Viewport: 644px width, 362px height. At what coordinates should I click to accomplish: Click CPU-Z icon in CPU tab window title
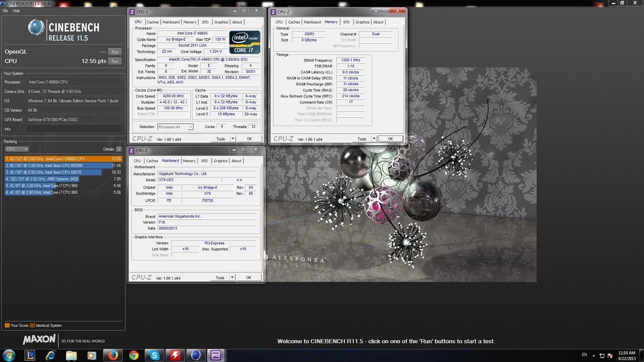click(x=132, y=12)
